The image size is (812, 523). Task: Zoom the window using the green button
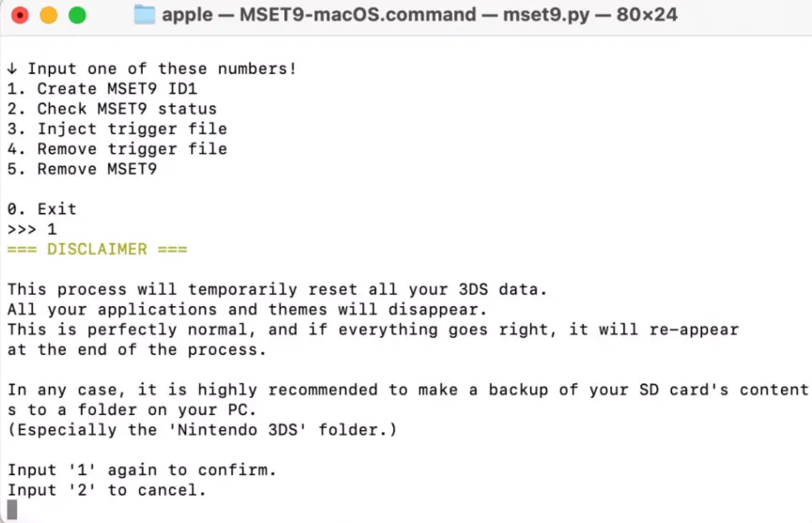point(77,15)
